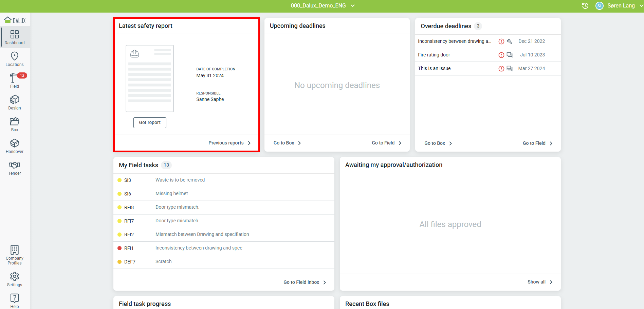Go to Field inbox
Screen dimensions: 644x309
tap(305, 282)
